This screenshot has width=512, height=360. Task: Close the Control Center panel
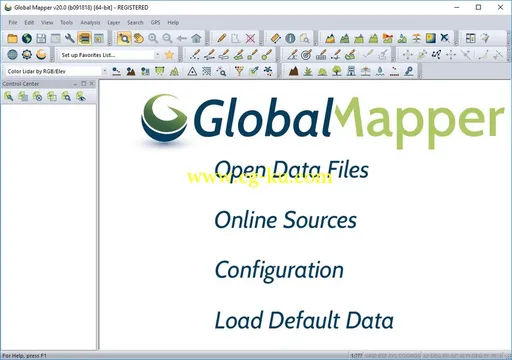[x=92, y=84]
